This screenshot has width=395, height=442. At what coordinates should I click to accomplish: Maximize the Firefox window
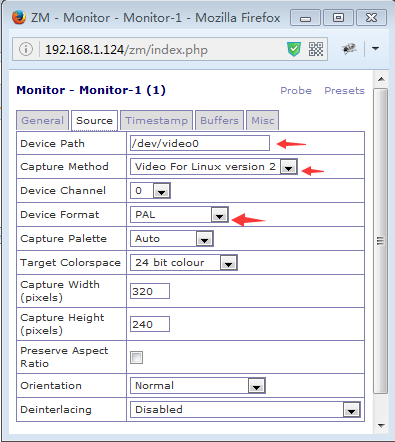(x=338, y=18)
